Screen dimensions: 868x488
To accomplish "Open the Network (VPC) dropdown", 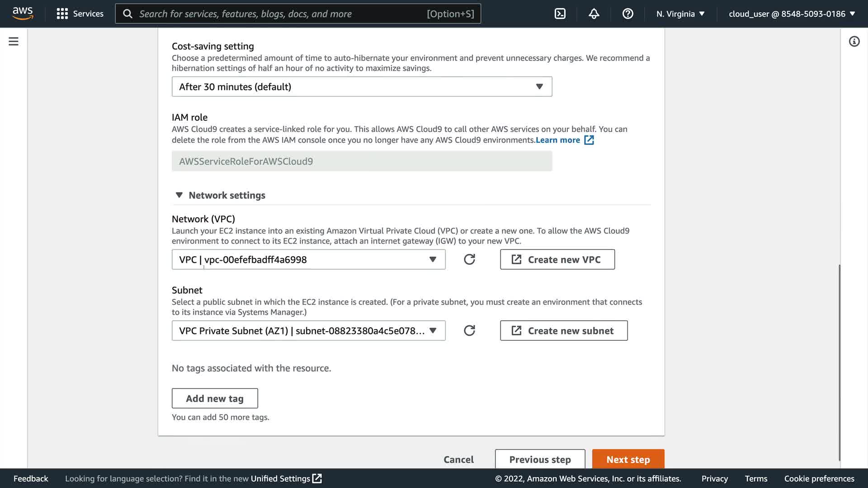I will coord(308,259).
